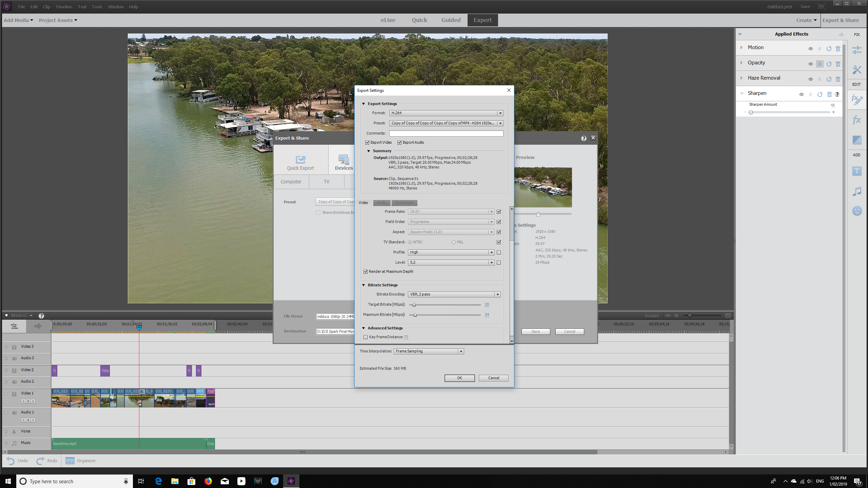Open the Clip menu

(x=46, y=7)
